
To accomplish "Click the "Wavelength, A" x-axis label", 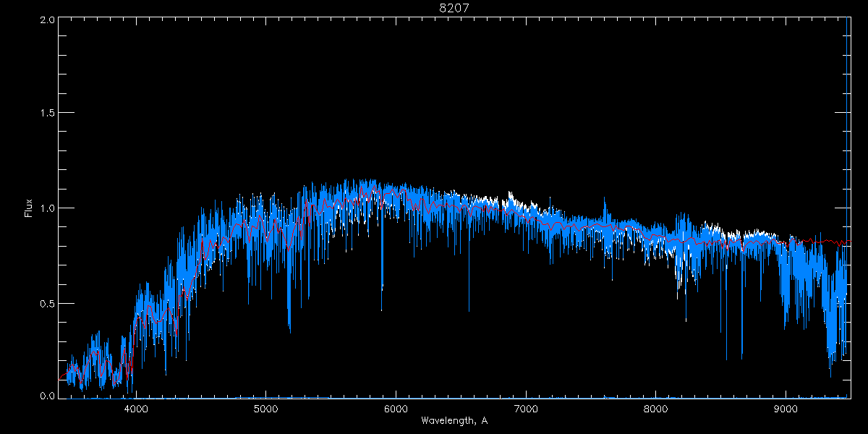I will click(x=454, y=420).
